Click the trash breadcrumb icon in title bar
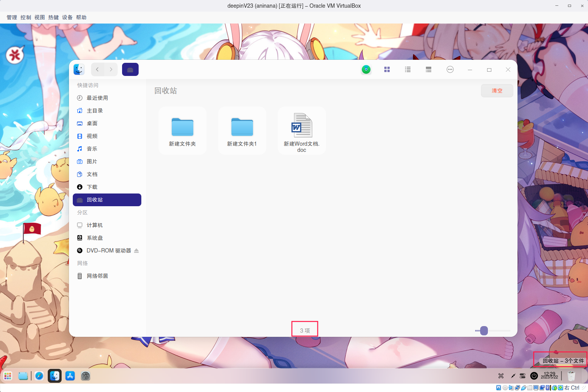The width and height of the screenshot is (588, 392). [x=130, y=69]
